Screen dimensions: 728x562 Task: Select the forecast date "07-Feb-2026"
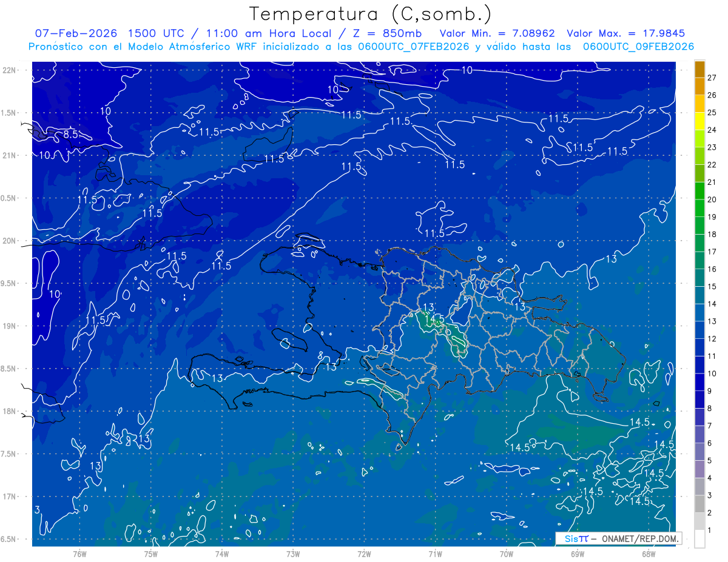tap(77, 33)
